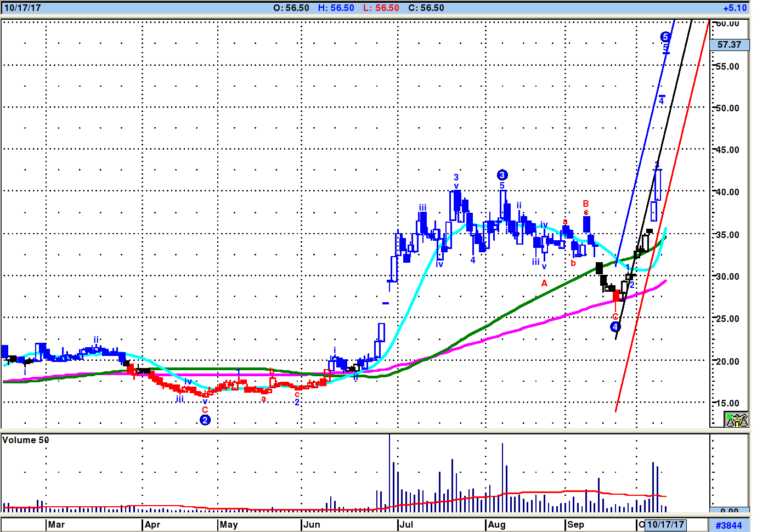Click the 57.37 cursor price tag
This screenshot has width=768, height=532.
pyautogui.click(x=729, y=44)
